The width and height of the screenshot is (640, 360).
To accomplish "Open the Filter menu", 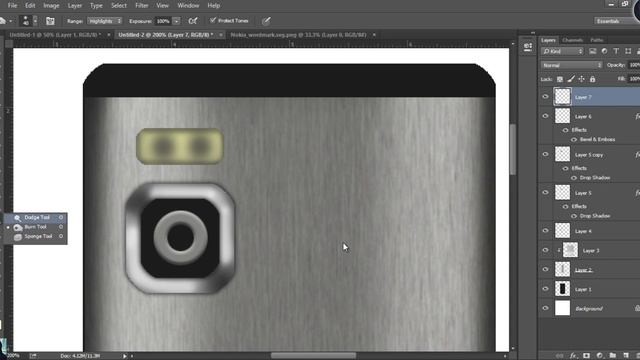I will click(142, 5).
